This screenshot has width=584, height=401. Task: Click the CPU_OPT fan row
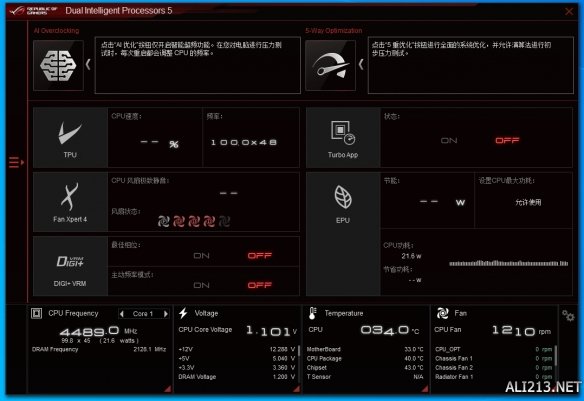coord(493,349)
